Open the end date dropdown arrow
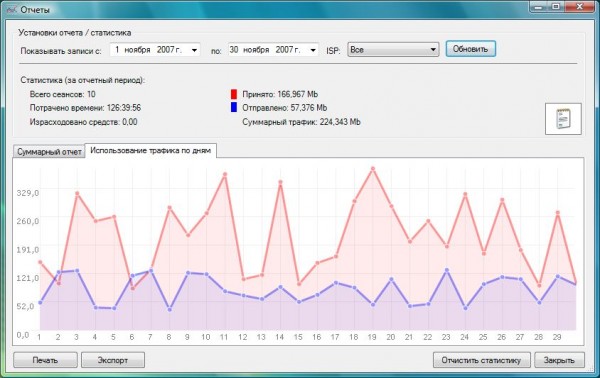Viewport: 600px width, 378px height. click(x=313, y=50)
